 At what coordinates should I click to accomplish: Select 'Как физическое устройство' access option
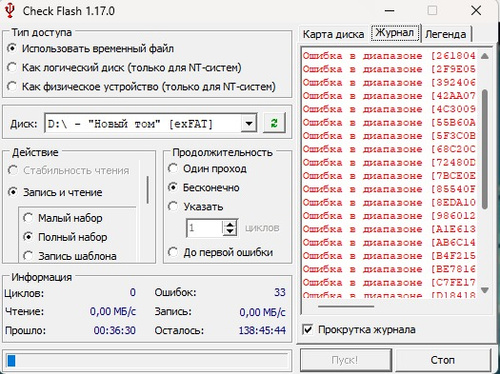[x=141, y=87]
